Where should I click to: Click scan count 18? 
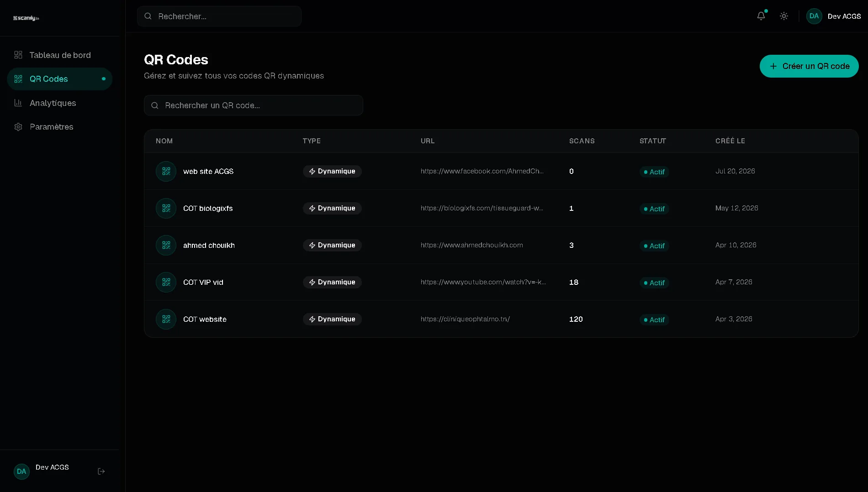click(x=574, y=283)
